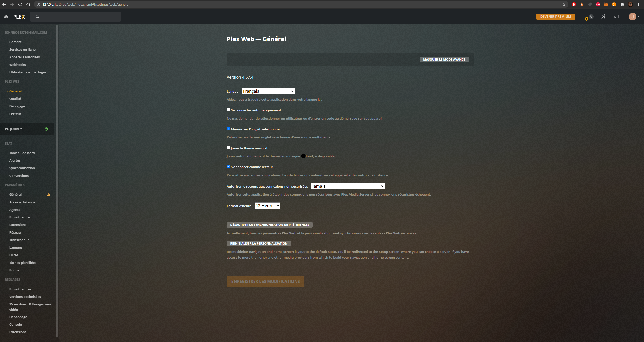The image size is (644, 342).
Task: Open the Format d'heure dropdown
Action: (267, 206)
